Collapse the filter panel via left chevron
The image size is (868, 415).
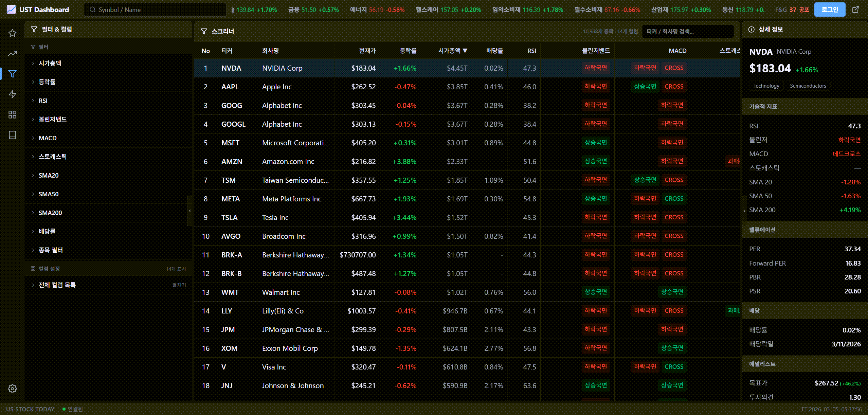190,211
